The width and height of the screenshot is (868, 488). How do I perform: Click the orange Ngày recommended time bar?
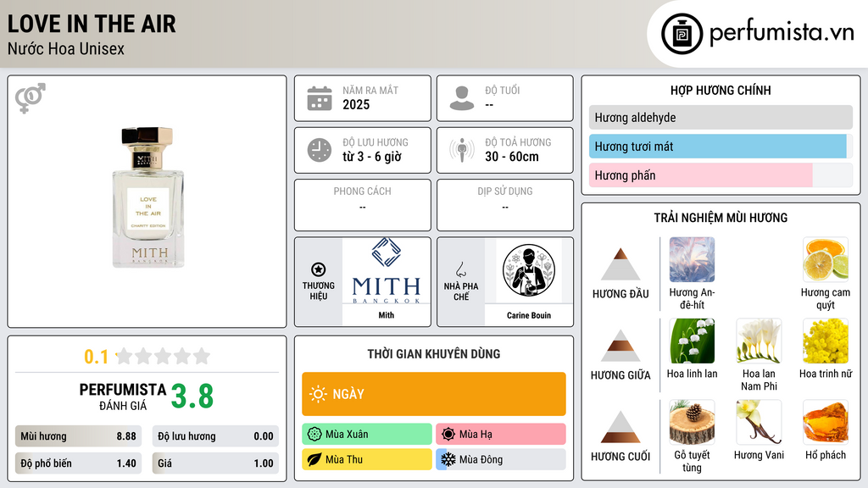tap(434, 394)
